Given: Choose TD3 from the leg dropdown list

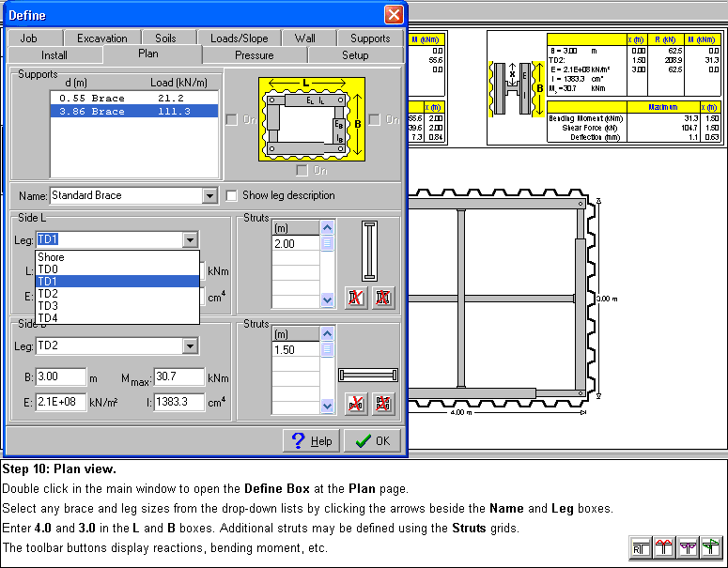Looking at the screenshot, I should [48, 306].
